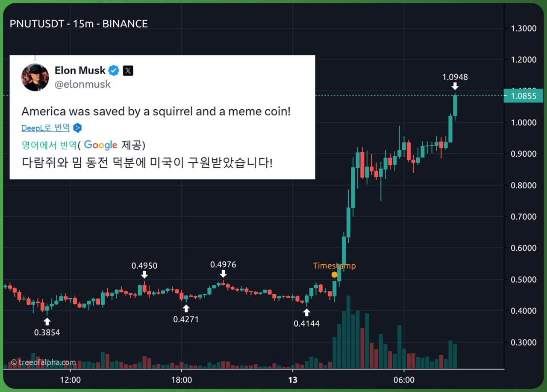Click the current price tag 1.0855
This screenshot has height=392, width=547.
[523, 96]
